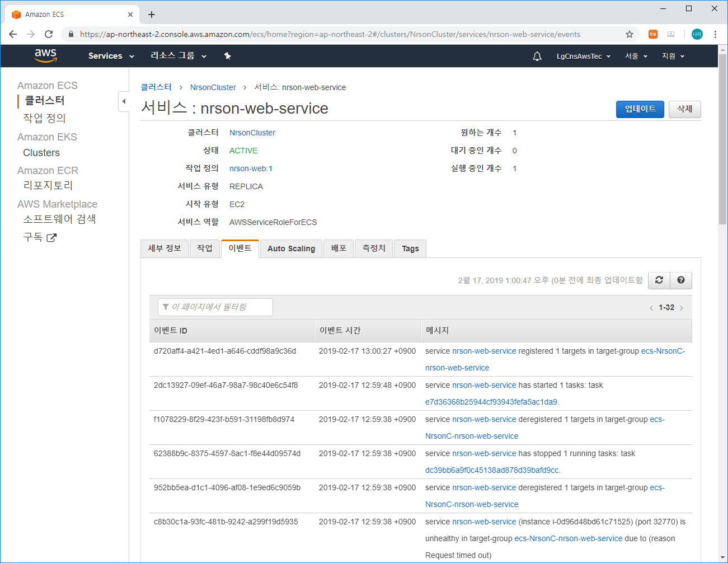Image resolution: width=728 pixels, height=563 pixels.
Task: Select event ID d720aff4-a421-4ed1-a646-cddf98a9c36d
Action: click(x=225, y=351)
